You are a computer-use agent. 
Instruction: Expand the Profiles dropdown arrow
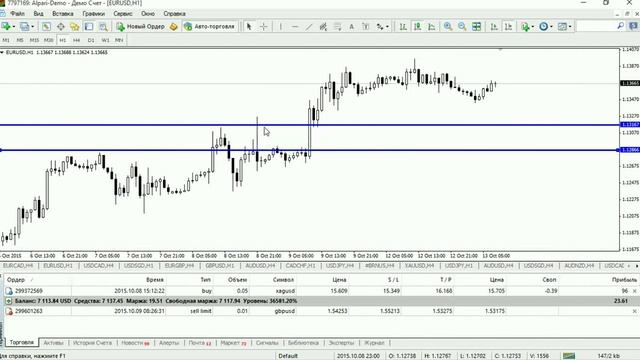click(33, 27)
